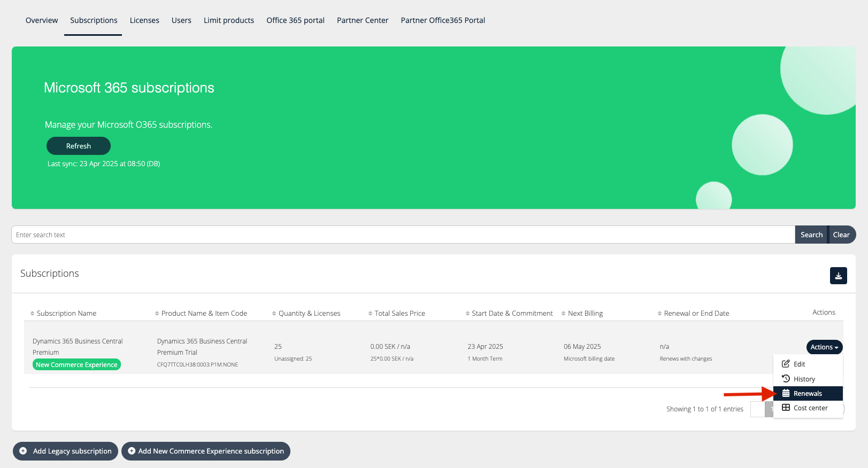The width and height of the screenshot is (868, 468).
Task: Click the download export icon in Subscriptions panel
Action: 838,276
